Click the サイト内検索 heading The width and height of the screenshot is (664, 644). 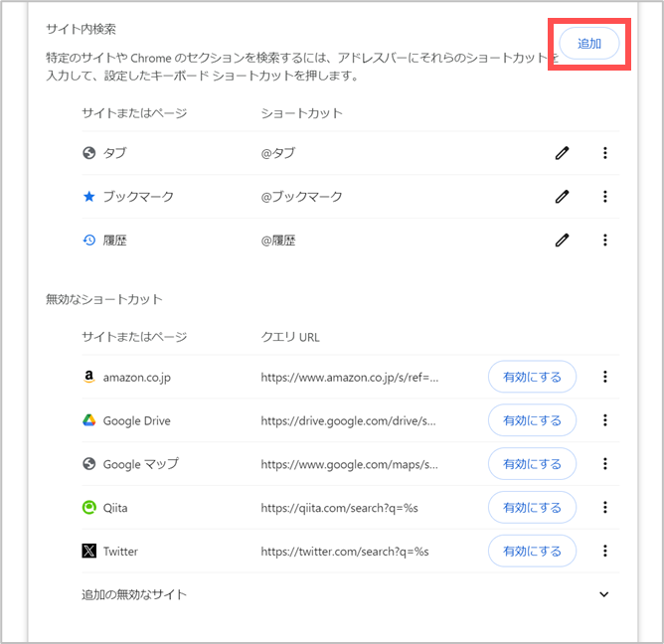coord(81,29)
